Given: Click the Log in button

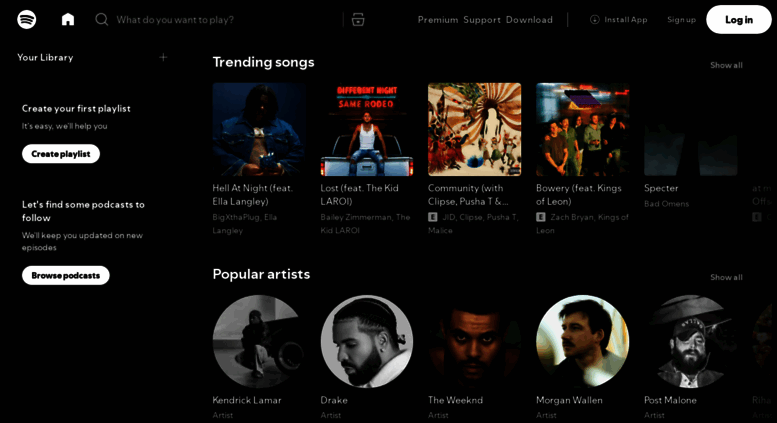Looking at the screenshot, I should [x=739, y=20].
